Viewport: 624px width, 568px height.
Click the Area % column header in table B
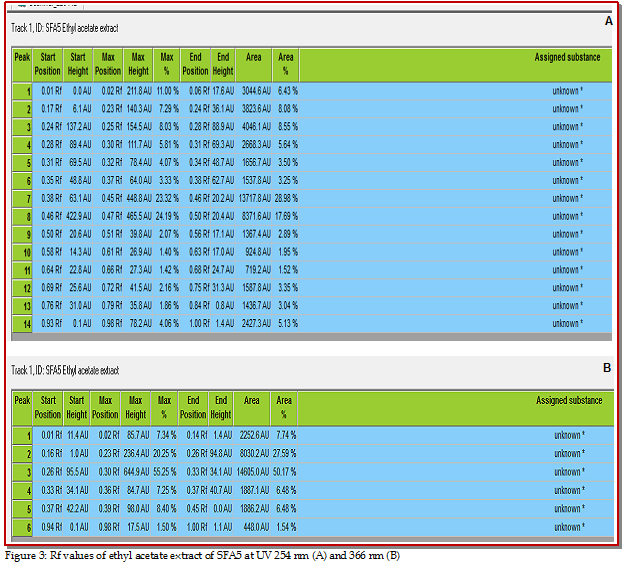tap(285, 407)
